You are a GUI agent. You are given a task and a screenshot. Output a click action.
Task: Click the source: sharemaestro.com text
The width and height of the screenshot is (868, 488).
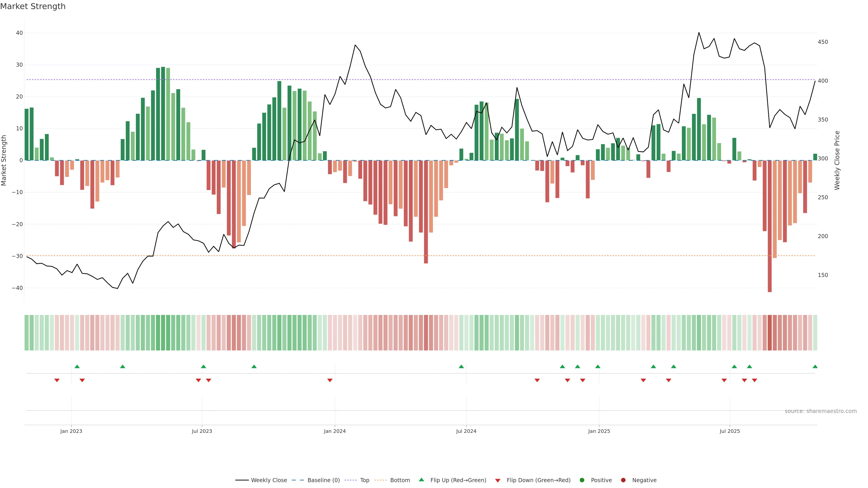point(821,411)
